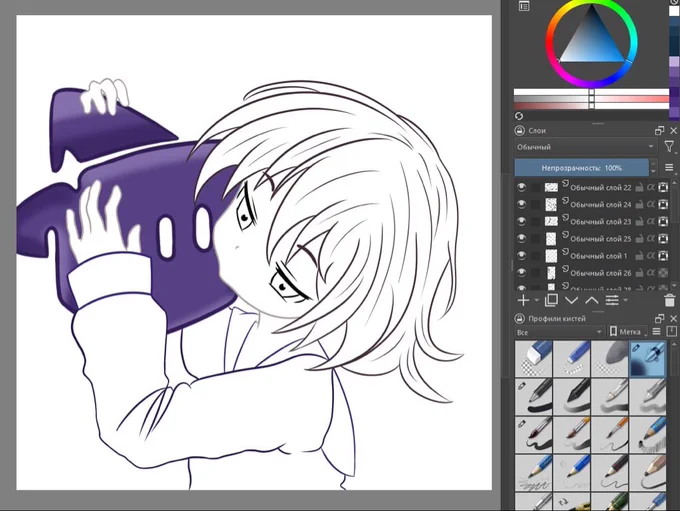Click the circular-arrows refresh icon under the color sliders
This screenshot has height=511, width=680.
[x=519, y=116]
